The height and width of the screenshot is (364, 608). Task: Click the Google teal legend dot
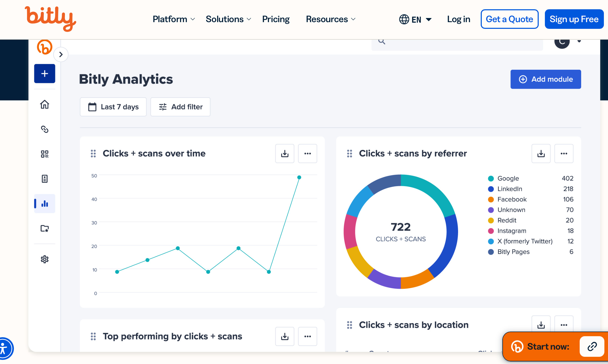click(x=491, y=178)
